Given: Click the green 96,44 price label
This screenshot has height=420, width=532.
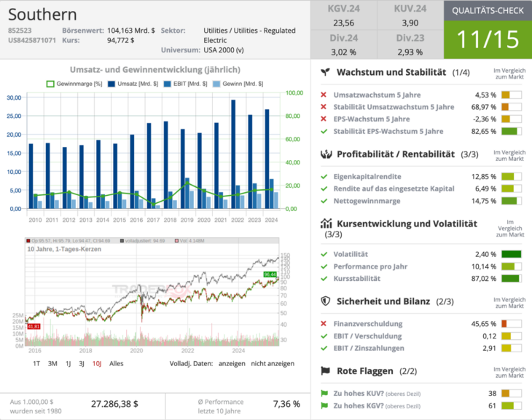Looking at the screenshot, I should pos(270,274).
